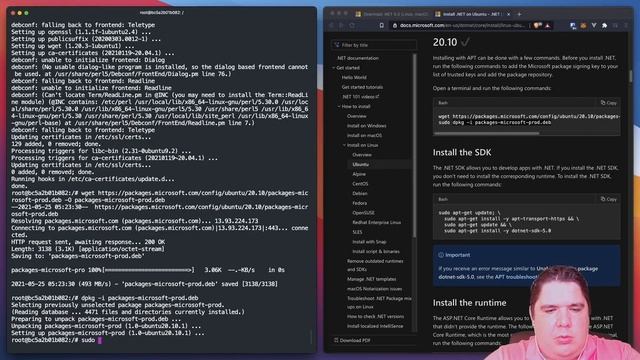Click the blue extension icon in browser toolbar
Viewport: 640px width, 360px height.
[573, 26]
